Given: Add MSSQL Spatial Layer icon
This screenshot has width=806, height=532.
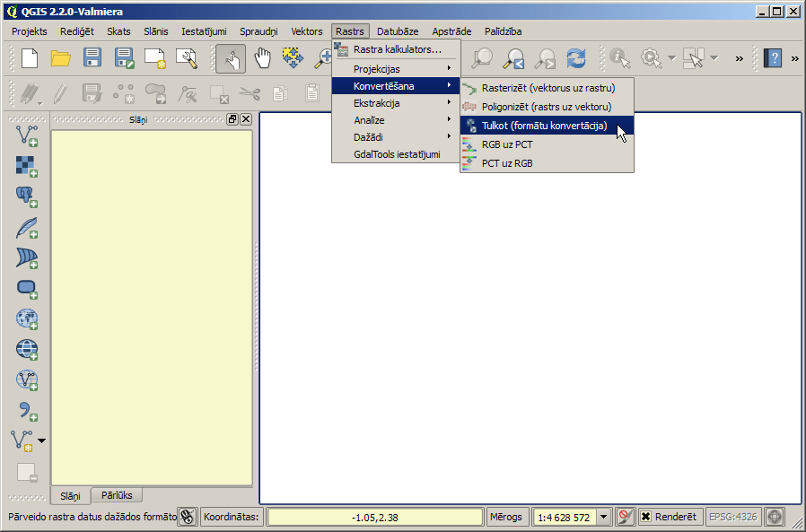Looking at the screenshot, I should coord(26,258).
